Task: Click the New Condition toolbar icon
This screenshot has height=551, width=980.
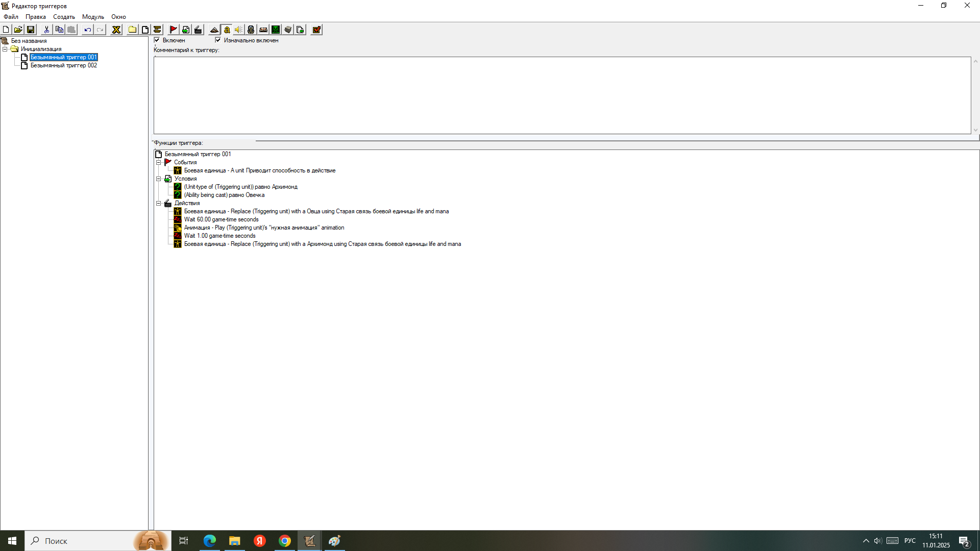Action: [x=186, y=30]
